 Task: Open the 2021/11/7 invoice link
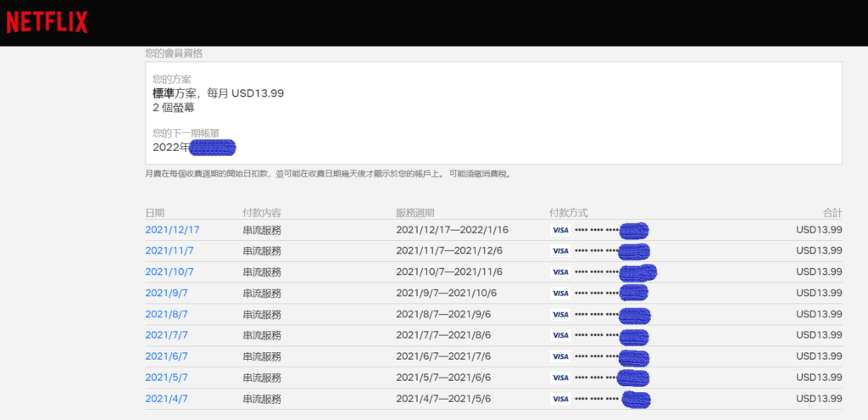pos(170,250)
